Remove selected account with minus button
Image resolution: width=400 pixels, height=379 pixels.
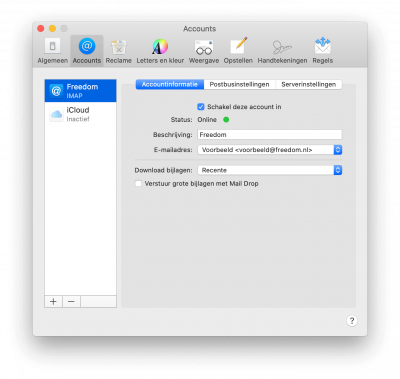click(71, 302)
